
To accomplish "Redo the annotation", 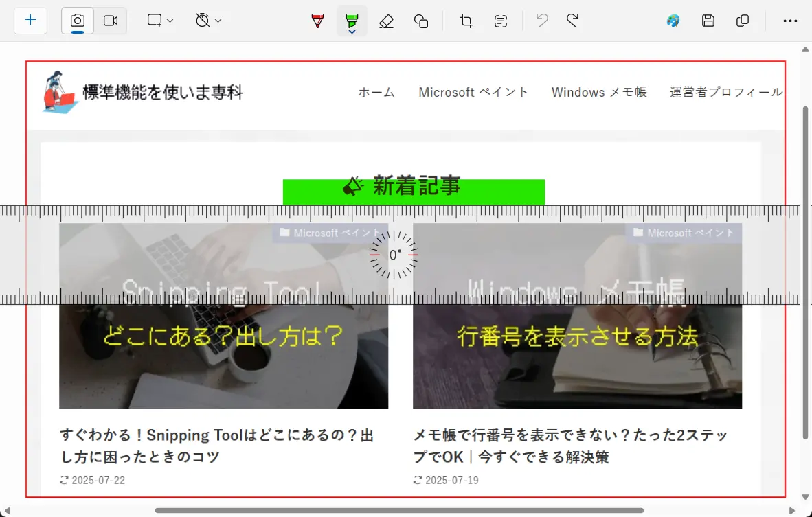I will tap(572, 21).
